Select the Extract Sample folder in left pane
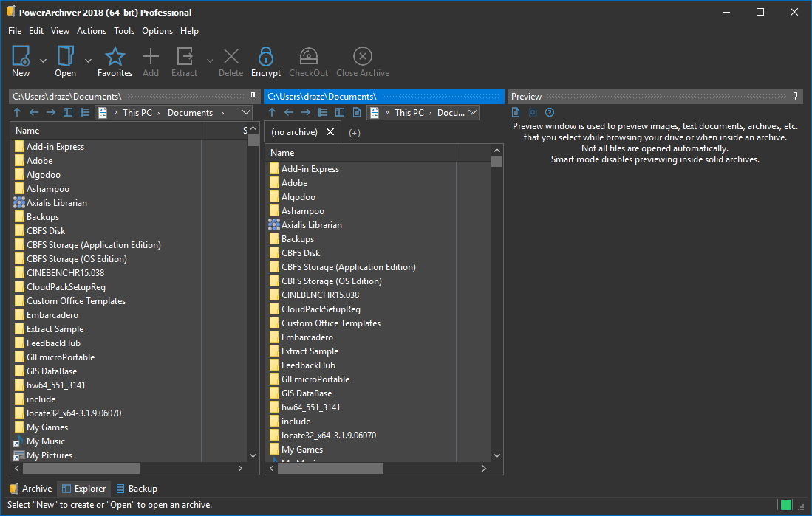812x516 pixels. click(55, 329)
